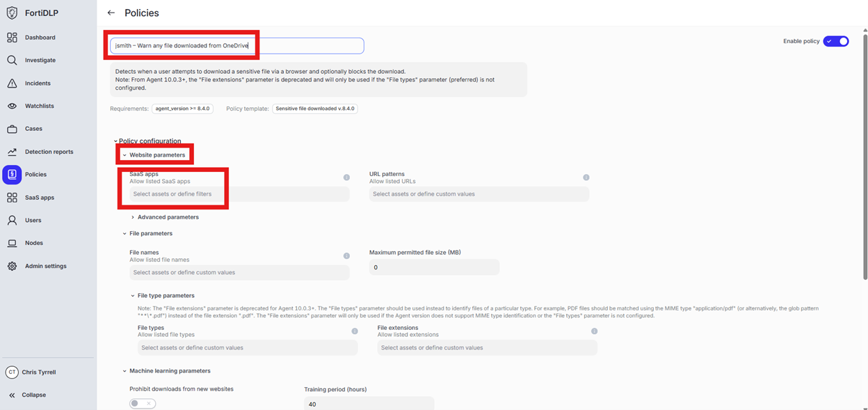Open Detection reports chart icon
This screenshot has height=410, width=868.
click(12, 152)
